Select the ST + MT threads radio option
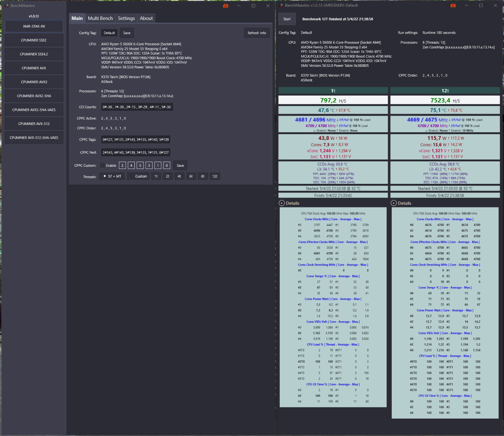 (x=112, y=176)
